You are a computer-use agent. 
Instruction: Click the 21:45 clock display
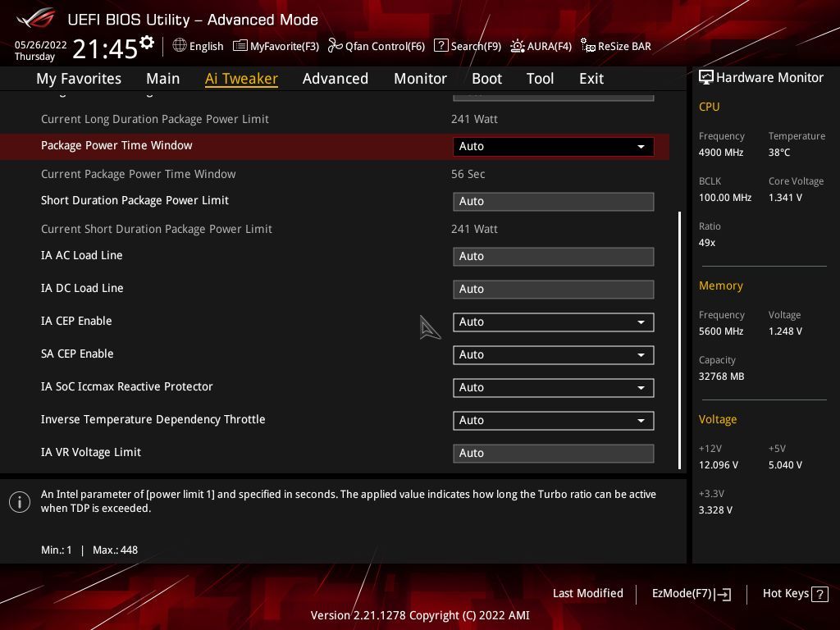coord(105,49)
